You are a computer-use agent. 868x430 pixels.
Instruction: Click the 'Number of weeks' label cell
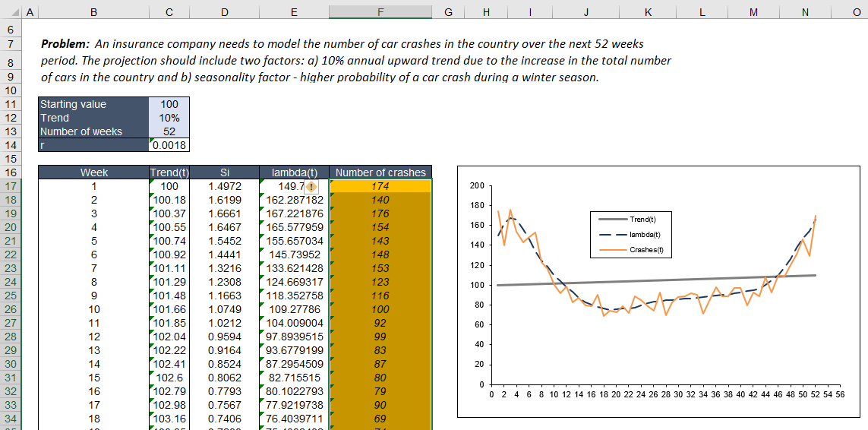tap(93, 131)
